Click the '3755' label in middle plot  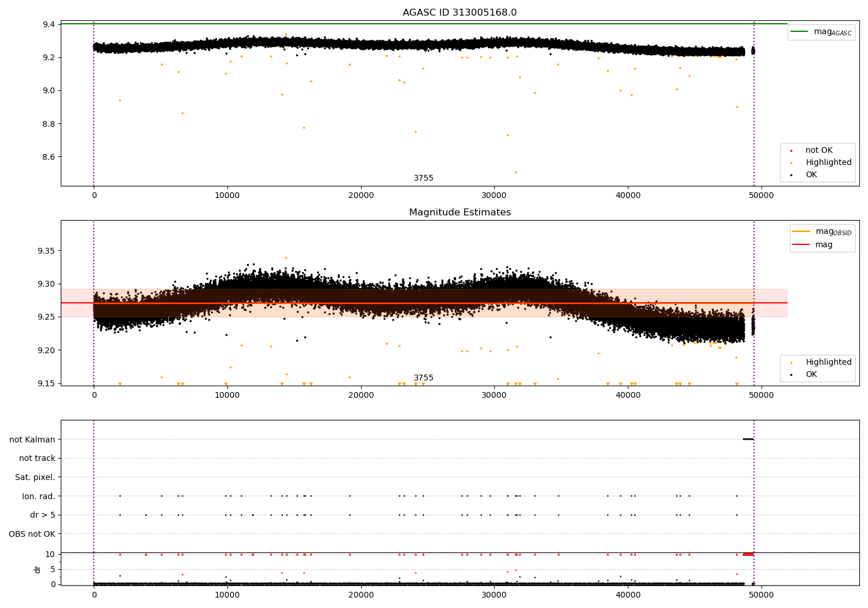pos(424,378)
